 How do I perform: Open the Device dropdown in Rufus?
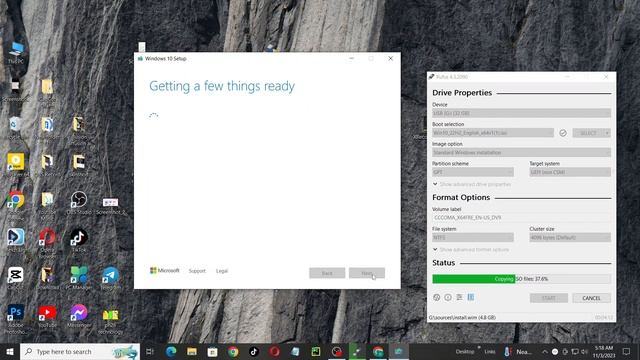(521, 113)
